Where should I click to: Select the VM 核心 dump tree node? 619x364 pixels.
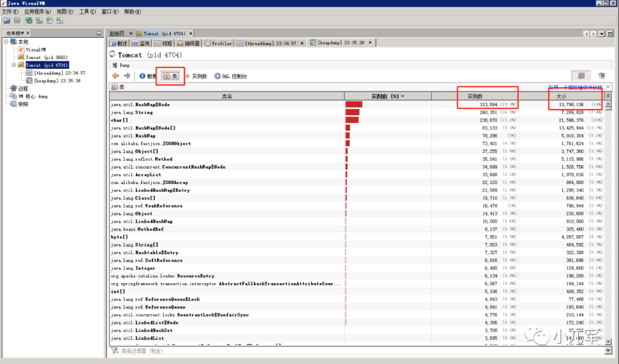[x=33, y=96]
